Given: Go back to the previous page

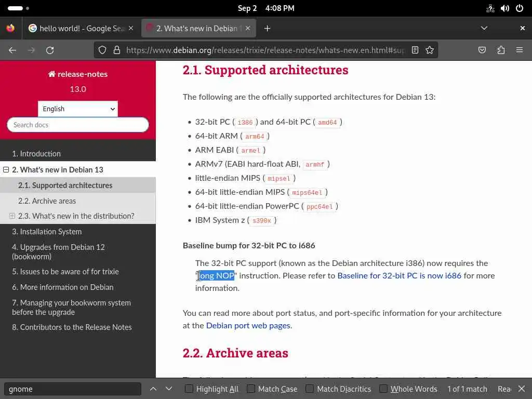Looking at the screenshot, I should 12,50.
